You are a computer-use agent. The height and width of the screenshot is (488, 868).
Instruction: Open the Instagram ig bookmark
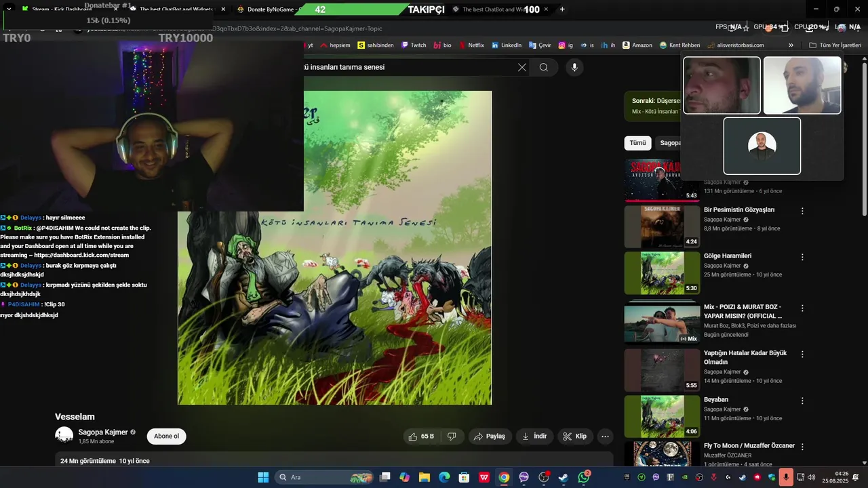(566, 45)
